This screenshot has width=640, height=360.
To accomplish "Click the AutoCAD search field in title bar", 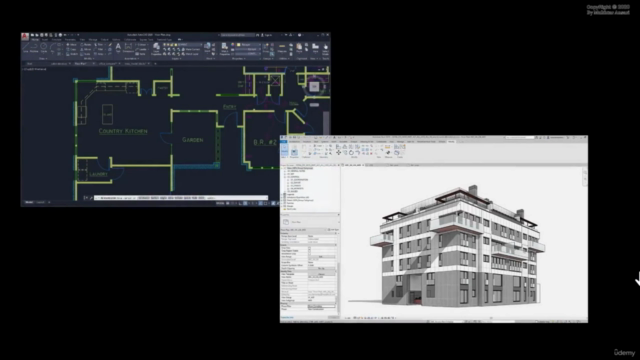I will click(x=237, y=35).
